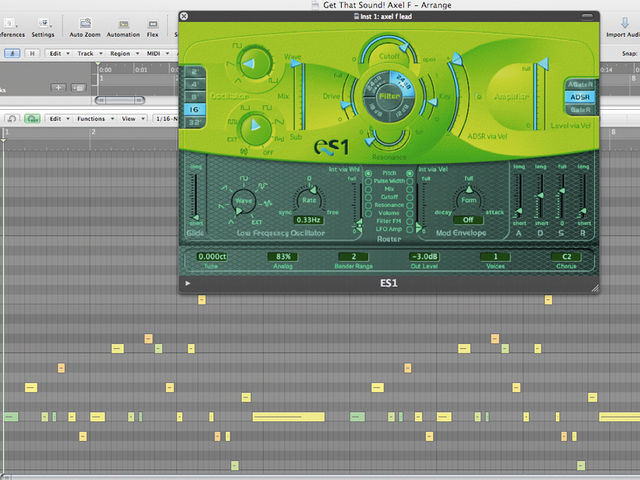Open the Arrange Edit local menu

tap(59, 53)
